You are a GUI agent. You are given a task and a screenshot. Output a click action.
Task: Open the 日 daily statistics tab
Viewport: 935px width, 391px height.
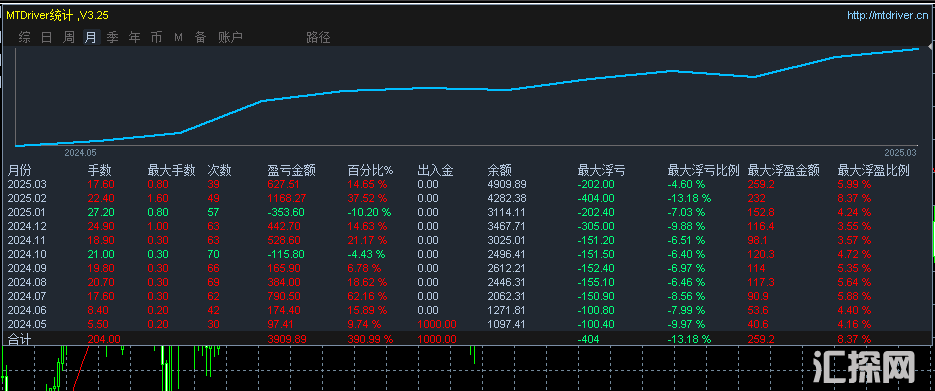click(x=47, y=38)
